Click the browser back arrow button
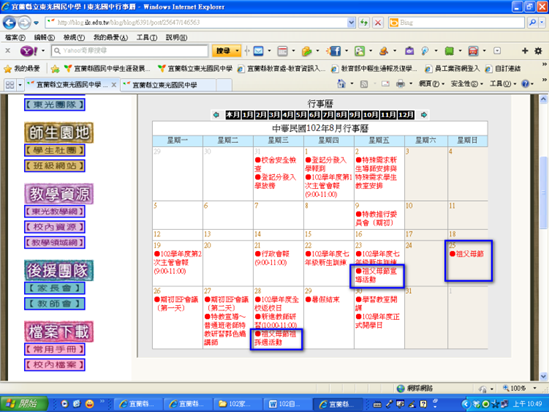 9,23
